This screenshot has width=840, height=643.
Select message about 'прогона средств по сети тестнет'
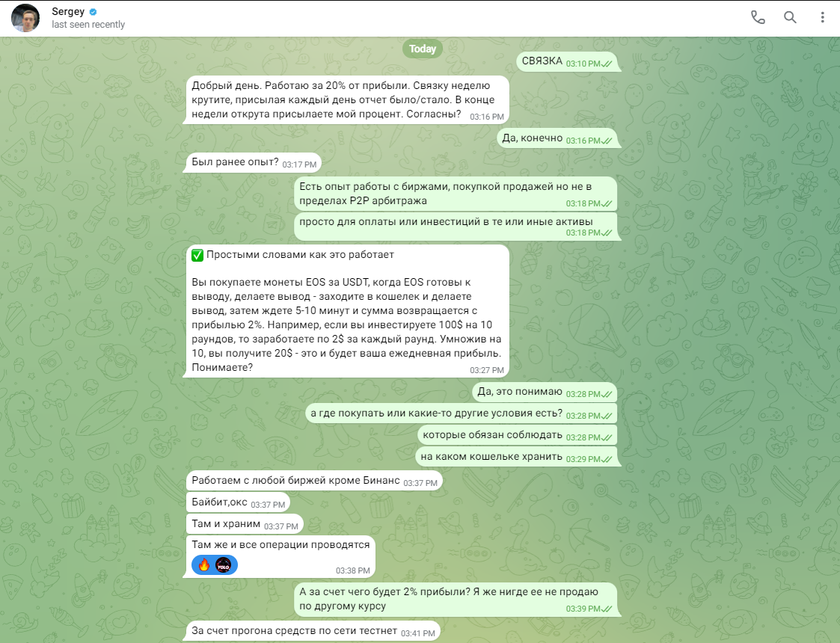point(313,631)
